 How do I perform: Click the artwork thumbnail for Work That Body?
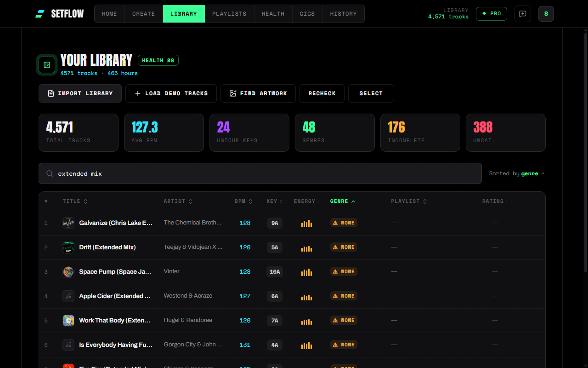(68, 321)
